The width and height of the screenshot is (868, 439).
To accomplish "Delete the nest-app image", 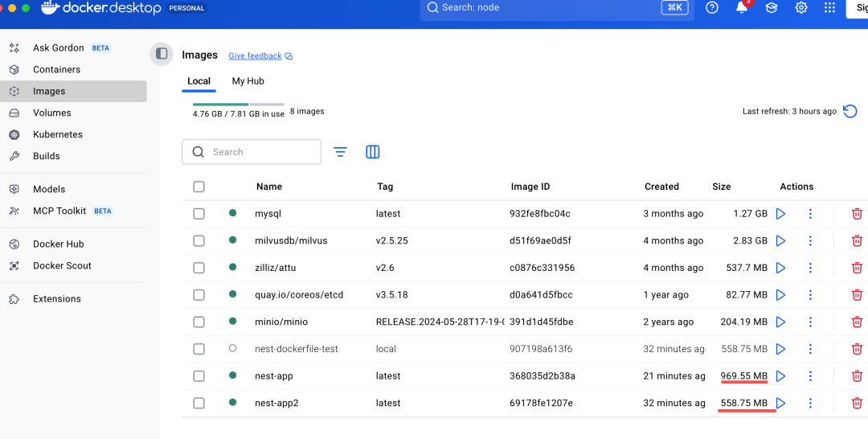I will [x=857, y=376].
